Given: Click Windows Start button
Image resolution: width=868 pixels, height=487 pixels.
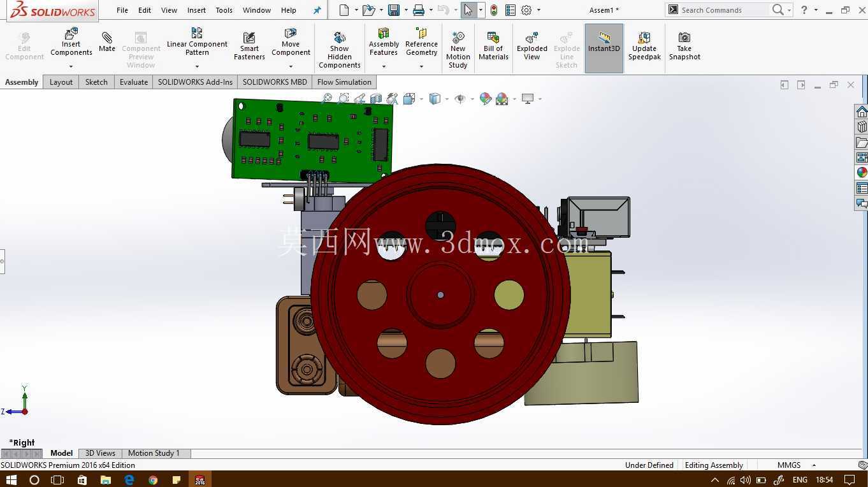Looking at the screenshot, I should coord(11,479).
